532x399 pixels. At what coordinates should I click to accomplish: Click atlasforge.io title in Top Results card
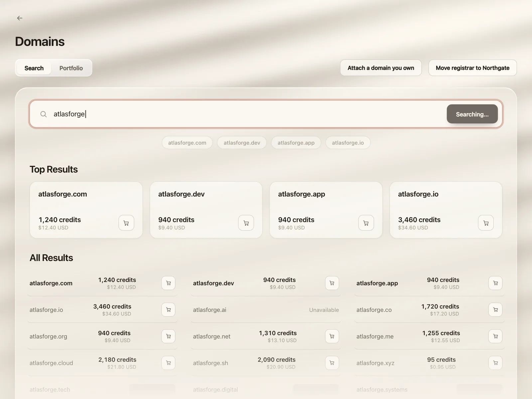(x=418, y=194)
